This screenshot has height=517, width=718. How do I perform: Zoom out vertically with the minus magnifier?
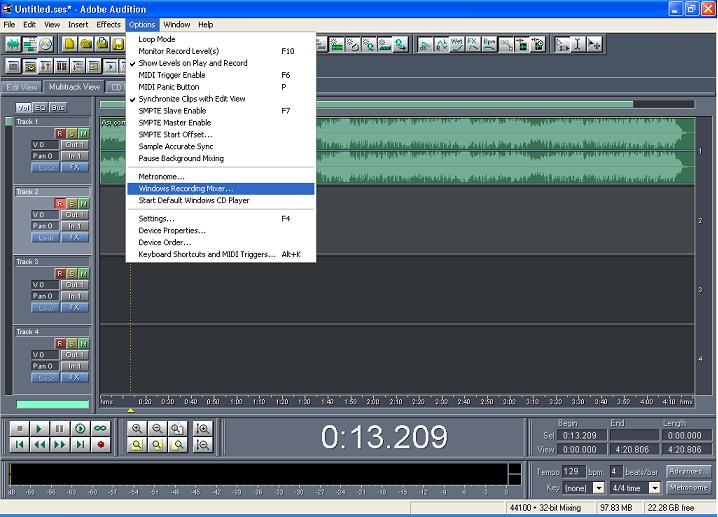pyautogui.click(x=202, y=444)
